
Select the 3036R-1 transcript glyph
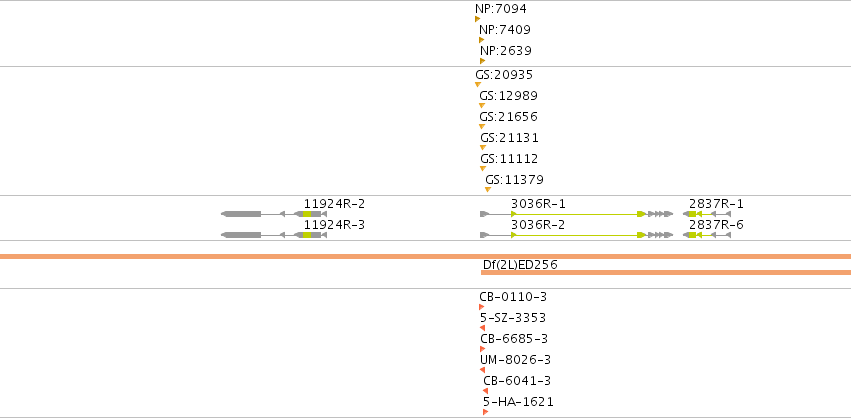click(576, 214)
